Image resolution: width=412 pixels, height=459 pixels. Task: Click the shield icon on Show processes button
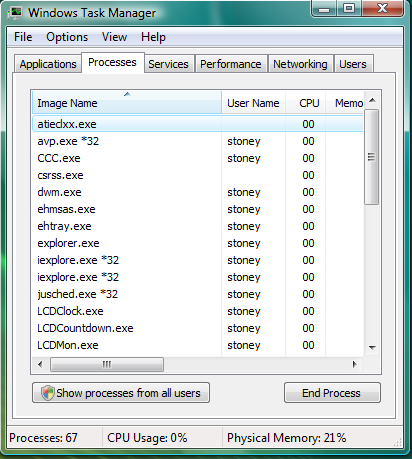[x=48, y=393]
